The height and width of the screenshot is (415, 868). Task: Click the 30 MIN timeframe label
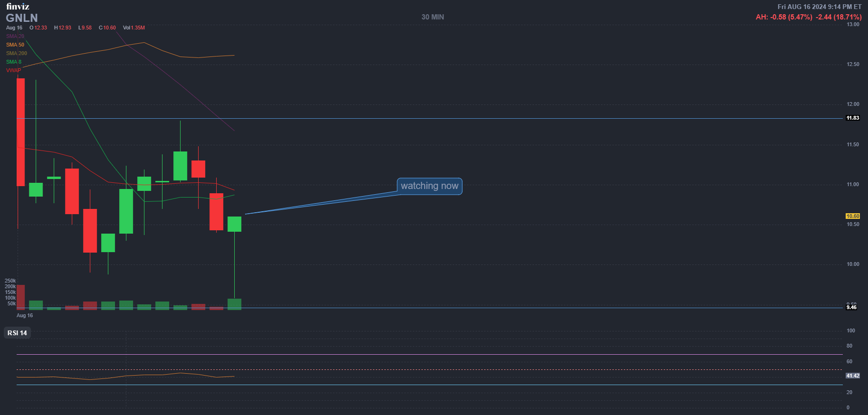[x=432, y=17]
